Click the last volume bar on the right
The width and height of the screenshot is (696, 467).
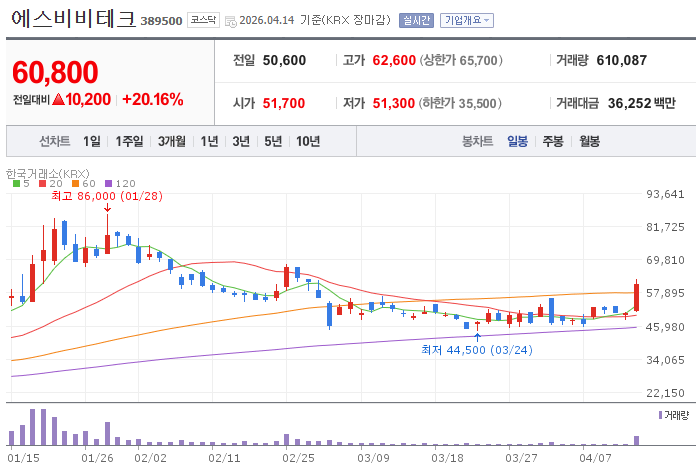(x=637, y=440)
